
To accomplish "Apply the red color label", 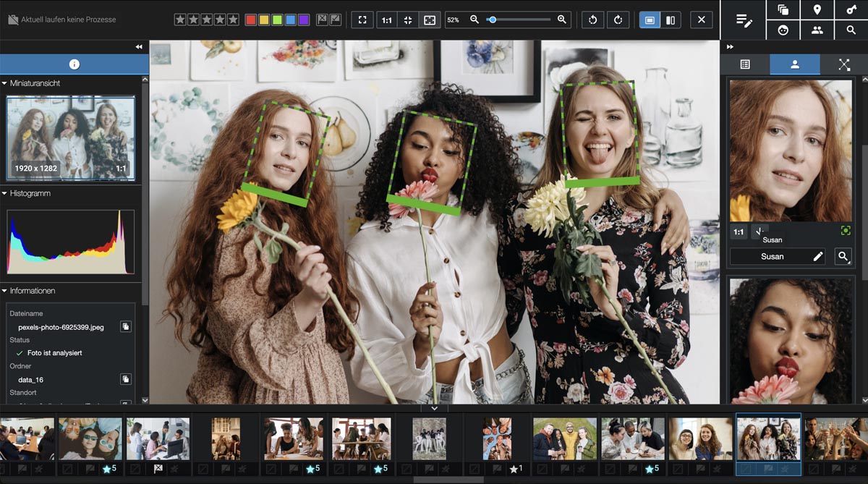I will click(250, 20).
